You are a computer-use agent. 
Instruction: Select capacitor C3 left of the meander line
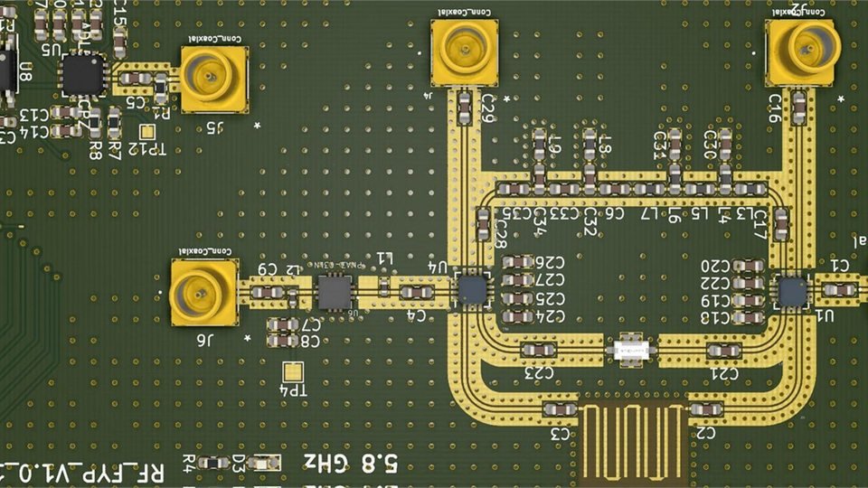[x=559, y=410]
